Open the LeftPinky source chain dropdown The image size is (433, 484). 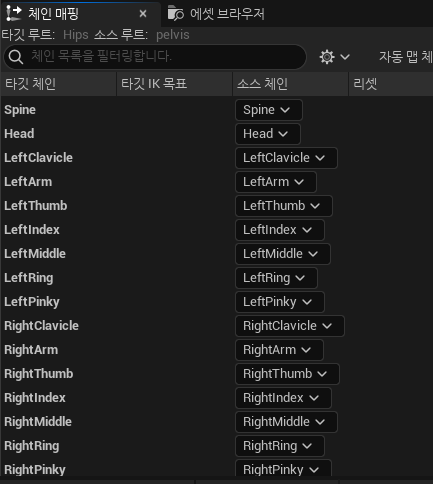click(x=280, y=302)
